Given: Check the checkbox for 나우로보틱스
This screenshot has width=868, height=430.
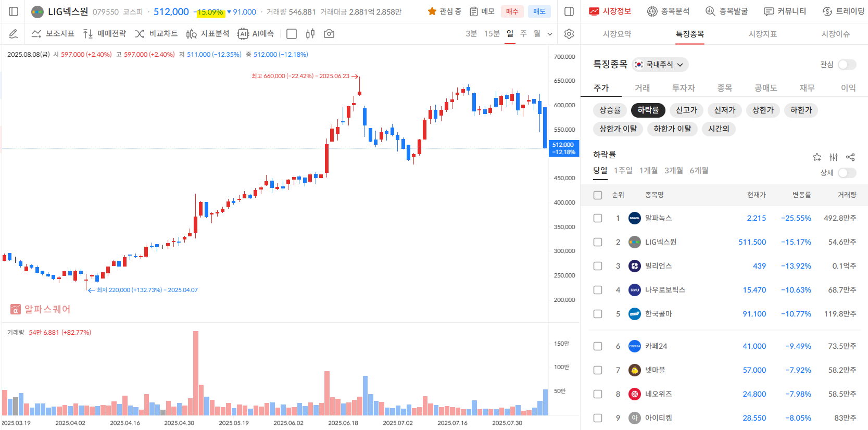Looking at the screenshot, I should coord(598,290).
